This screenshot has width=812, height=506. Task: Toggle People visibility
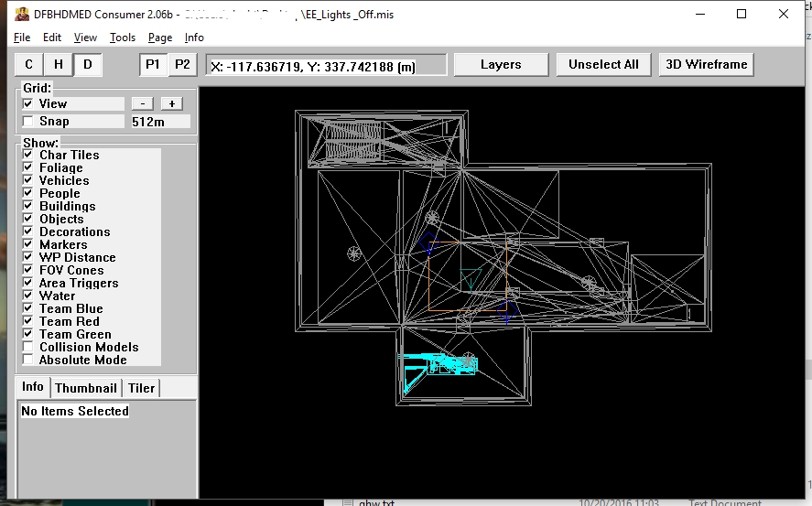[28, 192]
